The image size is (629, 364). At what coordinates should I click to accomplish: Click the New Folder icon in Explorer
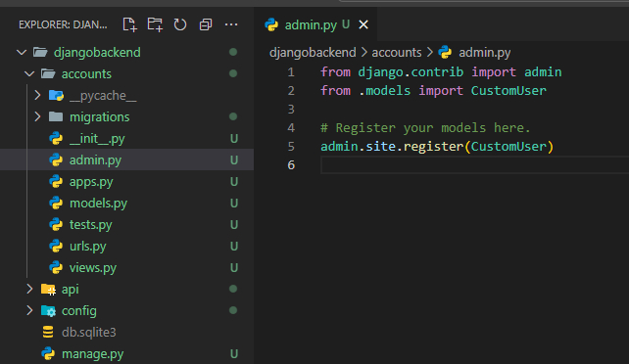click(155, 24)
